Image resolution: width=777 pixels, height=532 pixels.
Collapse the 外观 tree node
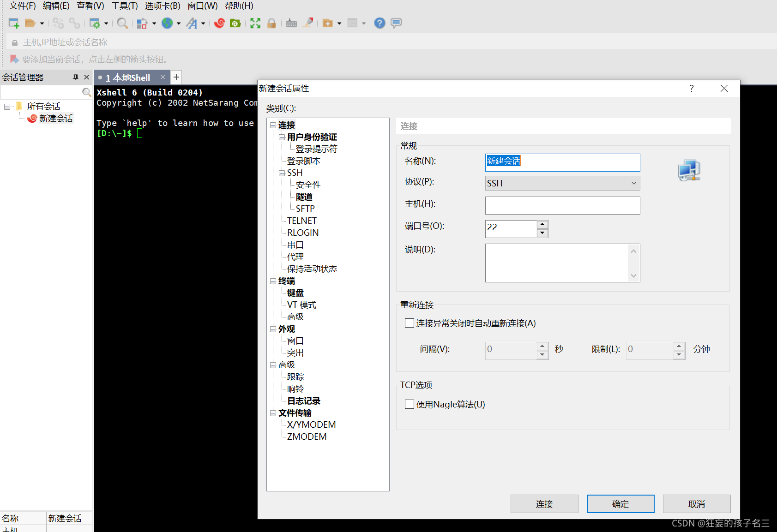(273, 329)
